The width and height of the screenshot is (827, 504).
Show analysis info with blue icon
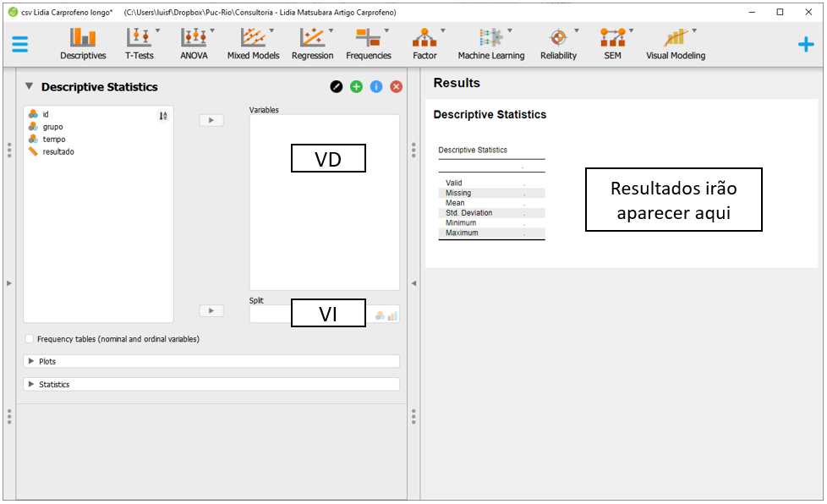click(x=376, y=87)
